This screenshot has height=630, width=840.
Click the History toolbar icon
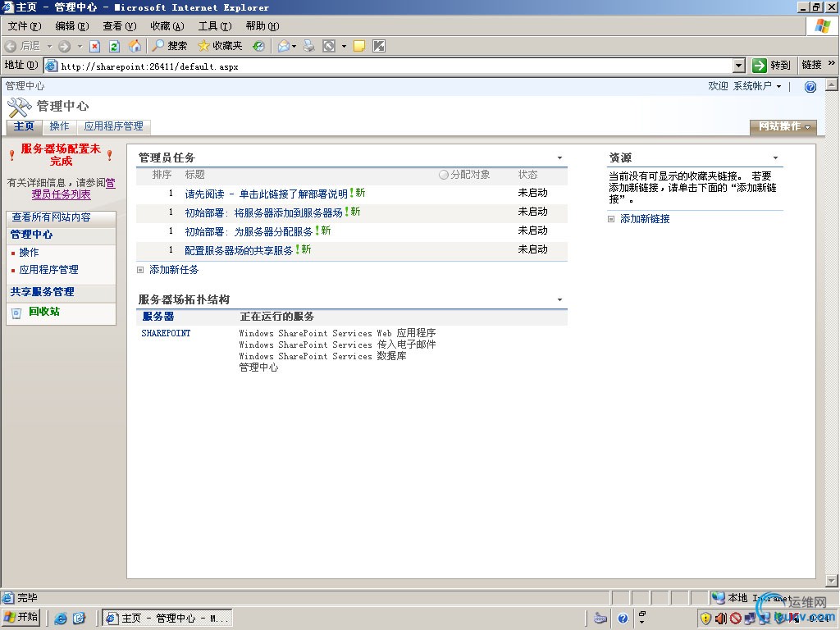[258, 47]
